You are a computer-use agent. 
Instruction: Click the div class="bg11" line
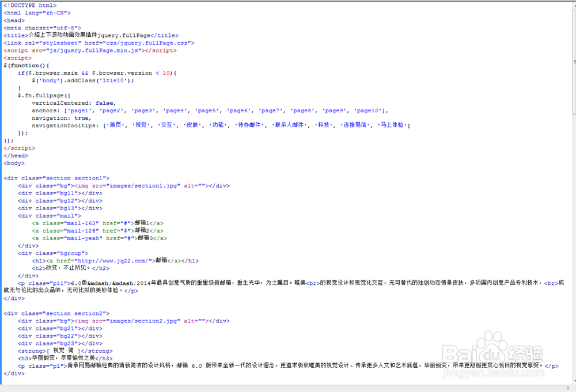point(60,193)
